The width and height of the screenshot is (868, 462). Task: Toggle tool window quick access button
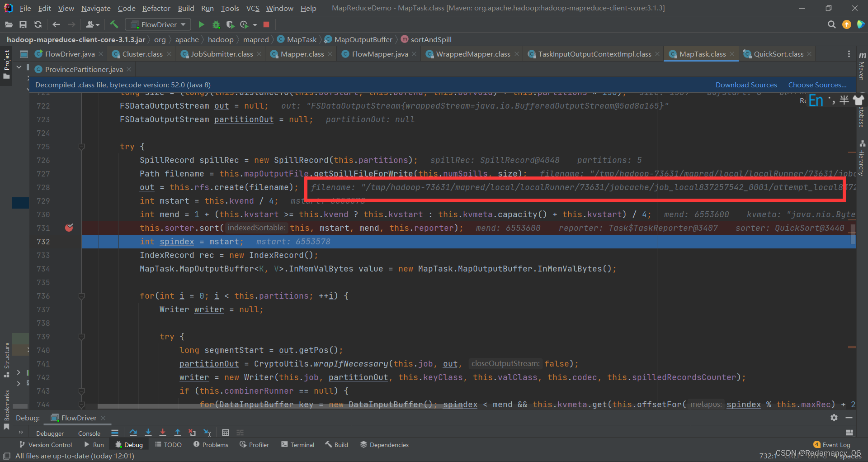[7, 456]
